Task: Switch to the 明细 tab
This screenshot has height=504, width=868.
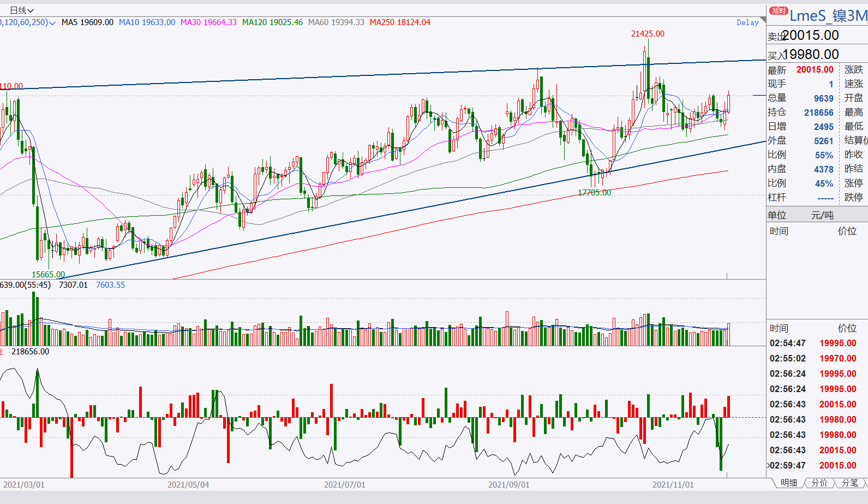Action: (788, 483)
